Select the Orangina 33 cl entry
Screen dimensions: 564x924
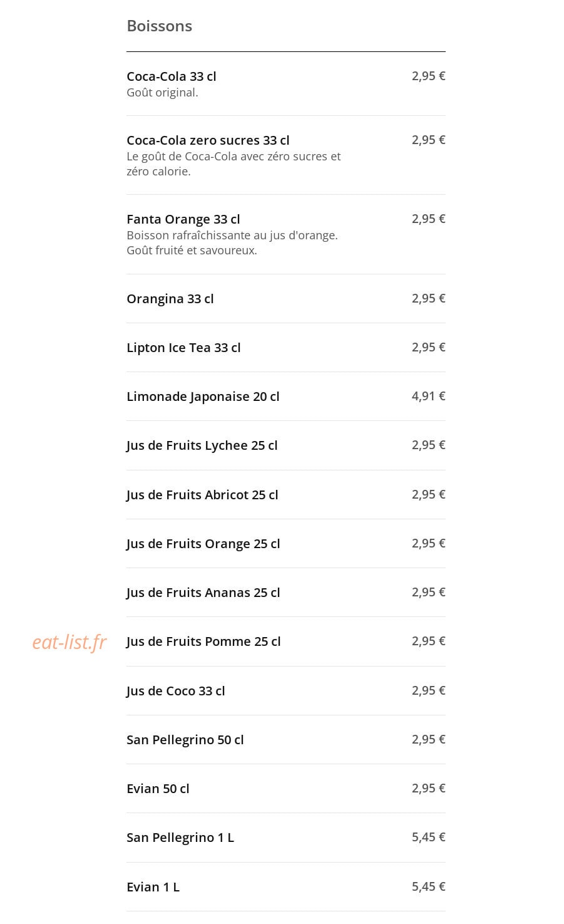coord(285,299)
